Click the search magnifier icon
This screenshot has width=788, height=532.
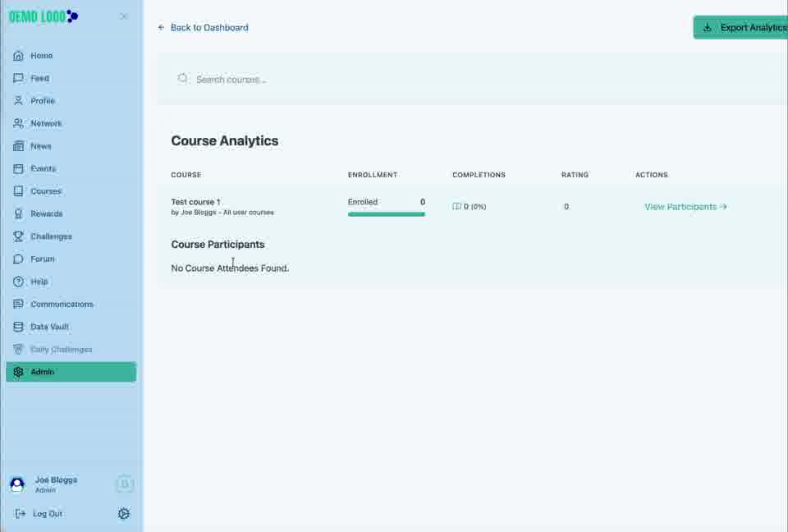(183, 79)
